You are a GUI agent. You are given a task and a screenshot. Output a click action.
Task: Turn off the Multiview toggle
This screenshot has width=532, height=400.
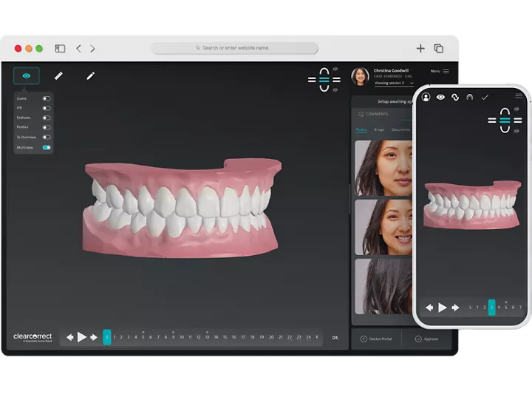[46, 147]
